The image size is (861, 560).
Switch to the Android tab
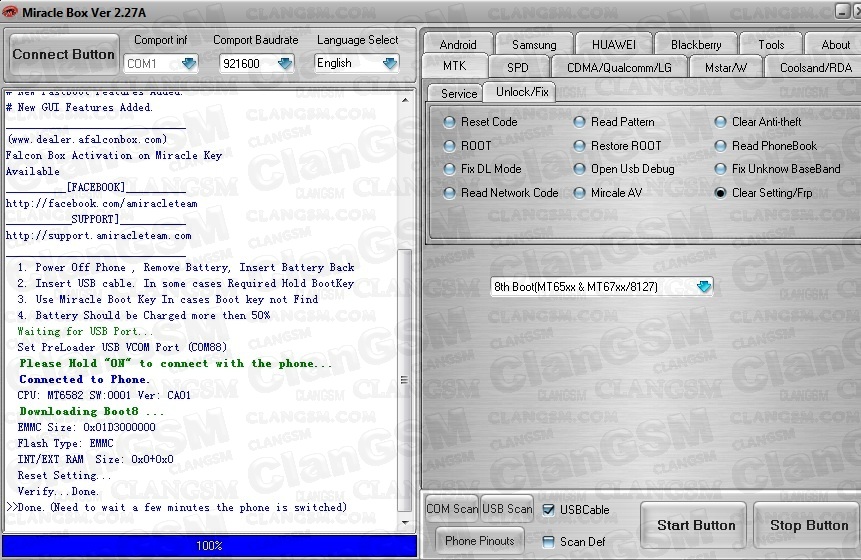coord(457,44)
